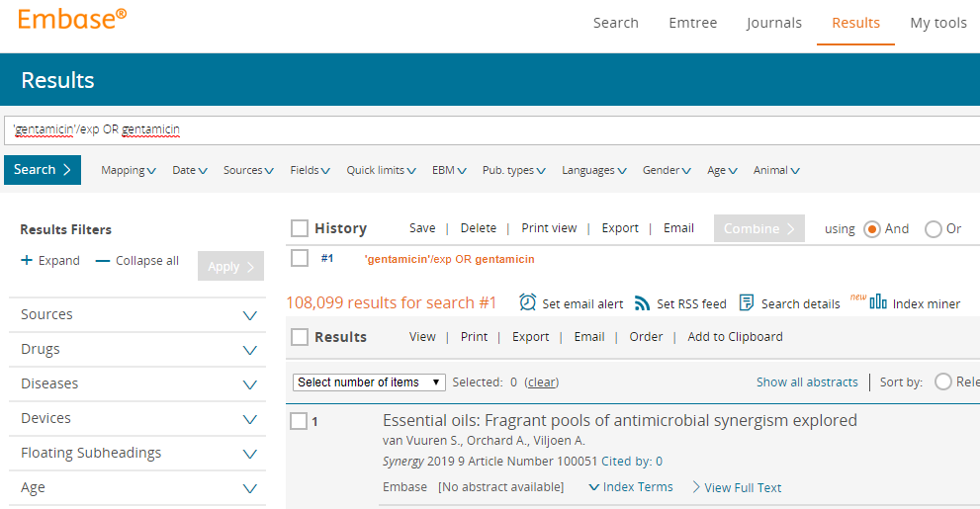The image size is (980, 509).
Task: Check the History select-all checkbox
Action: pos(300,228)
